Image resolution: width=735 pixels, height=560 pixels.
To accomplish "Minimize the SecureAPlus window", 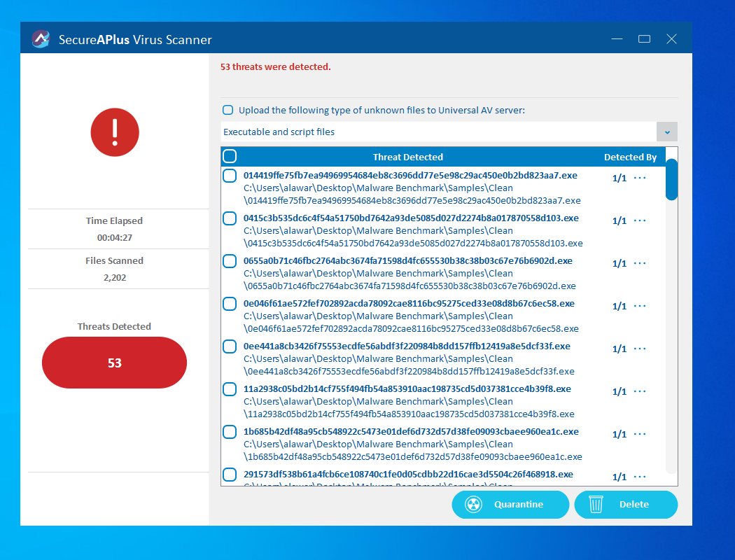I will click(x=617, y=39).
